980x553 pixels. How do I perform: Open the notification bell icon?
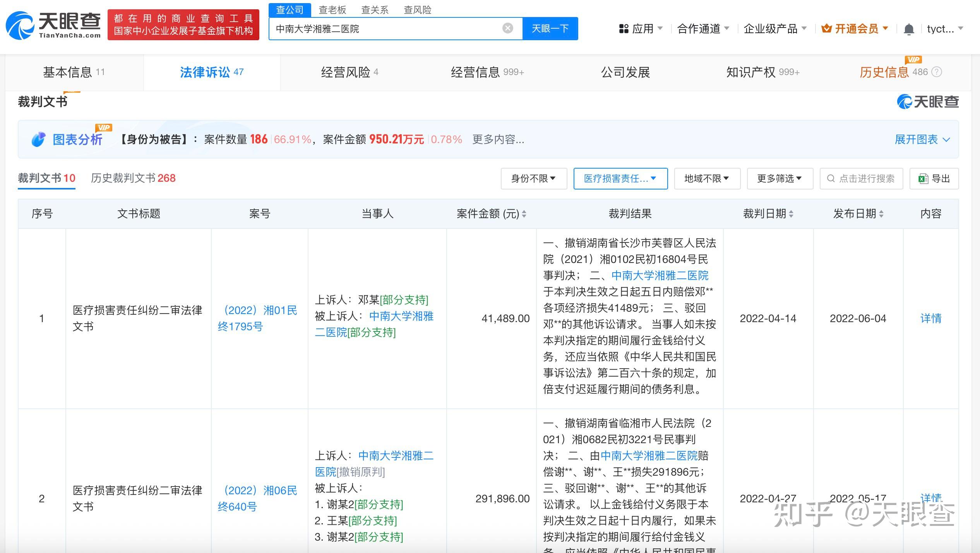pyautogui.click(x=909, y=29)
